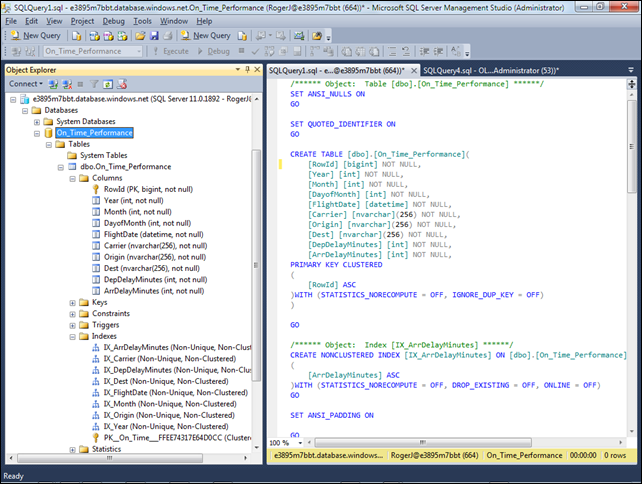Expand the Constraints folder node
642x484 pixels.
coord(72,314)
